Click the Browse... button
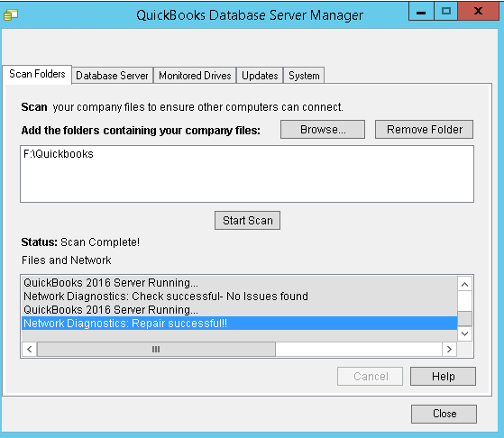Viewport: 504px width, 438px height. click(323, 130)
